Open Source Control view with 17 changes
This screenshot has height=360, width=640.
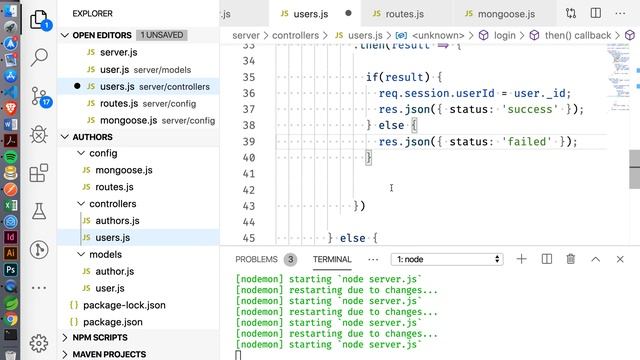[x=40, y=97]
